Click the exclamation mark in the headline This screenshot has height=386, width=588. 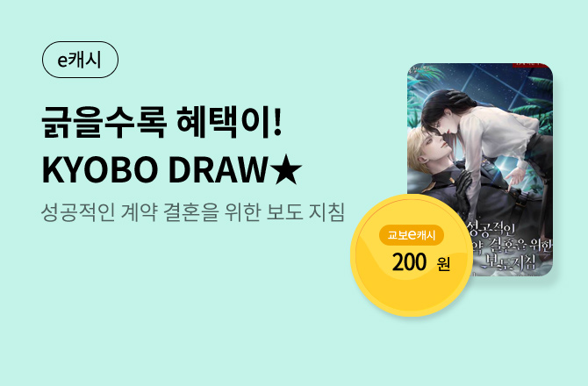(277, 122)
